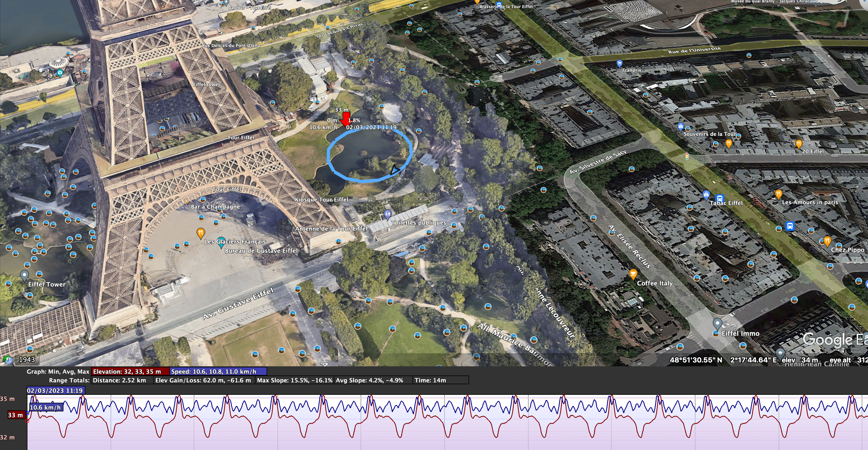Image resolution: width=868 pixels, height=450 pixels.
Task: Select the Coffee Italy café icon
Action: 633,274
